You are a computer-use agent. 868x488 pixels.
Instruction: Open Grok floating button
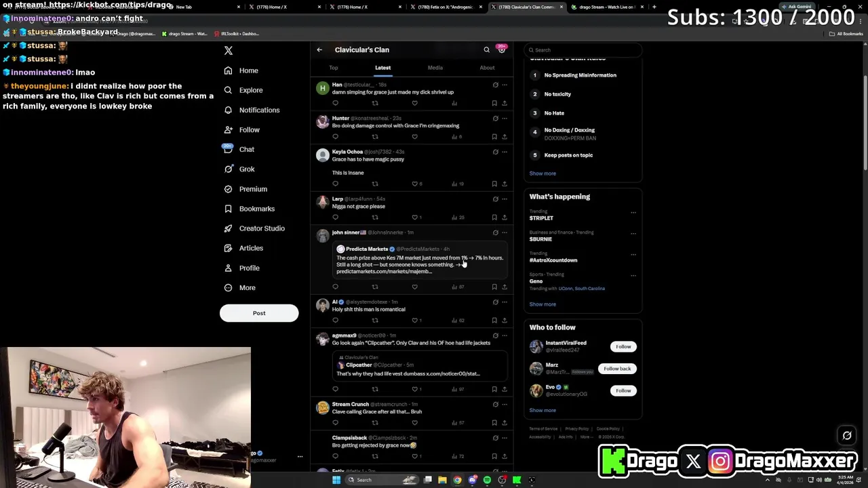pos(847,436)
